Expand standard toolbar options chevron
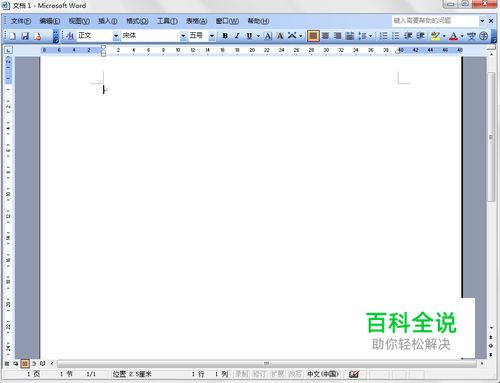Viewport: 500px width, 383px height. 56,36
